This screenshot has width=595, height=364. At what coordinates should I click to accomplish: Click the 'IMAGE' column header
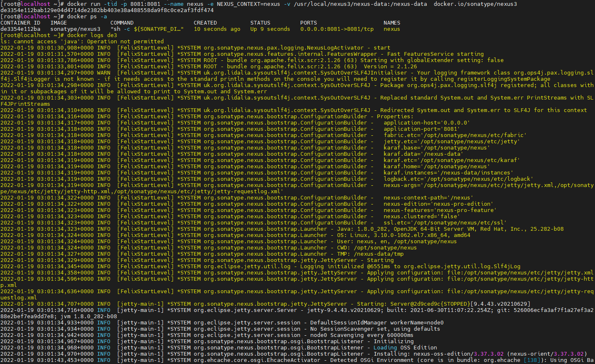coord(59,22)
